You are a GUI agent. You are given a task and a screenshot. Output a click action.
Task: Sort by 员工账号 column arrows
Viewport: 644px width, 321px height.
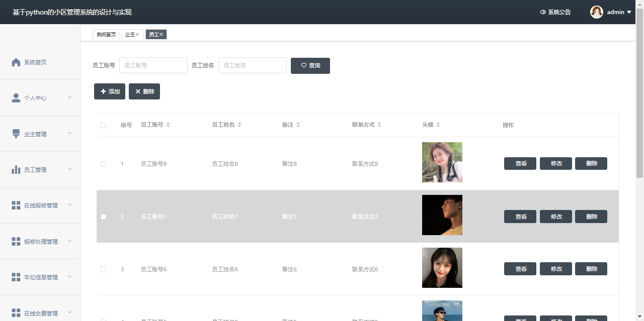[168, 125]
